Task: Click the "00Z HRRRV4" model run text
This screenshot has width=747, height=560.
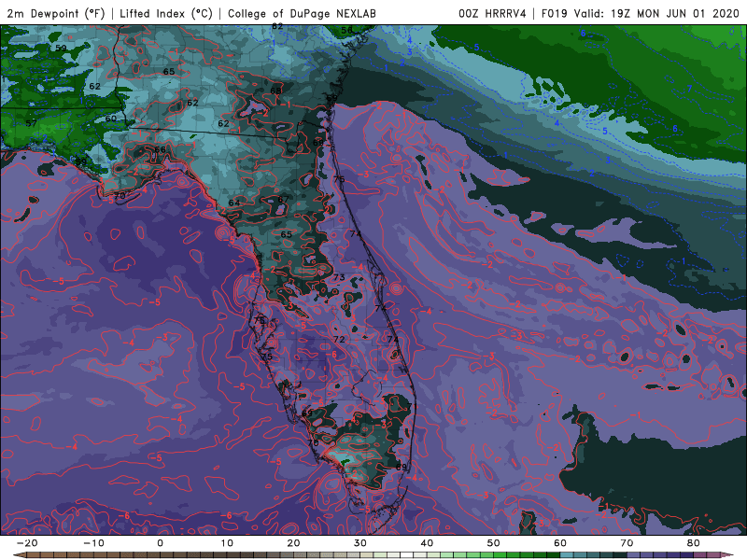Action: 492,14
